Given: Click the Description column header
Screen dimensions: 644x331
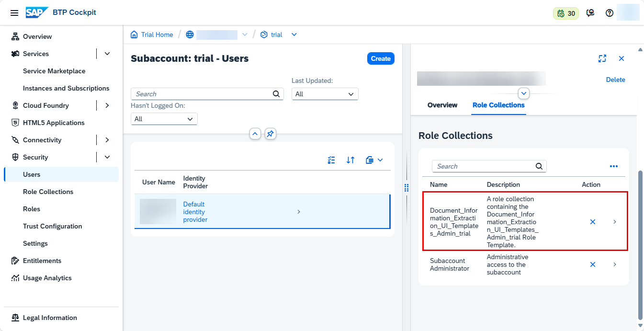Looking at the screenshot, I should (503, 184).
